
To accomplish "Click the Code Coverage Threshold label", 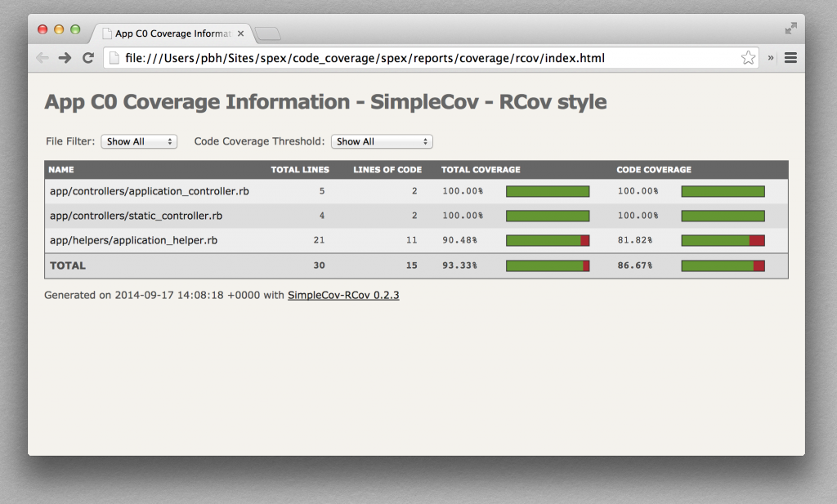I will 259,141.
